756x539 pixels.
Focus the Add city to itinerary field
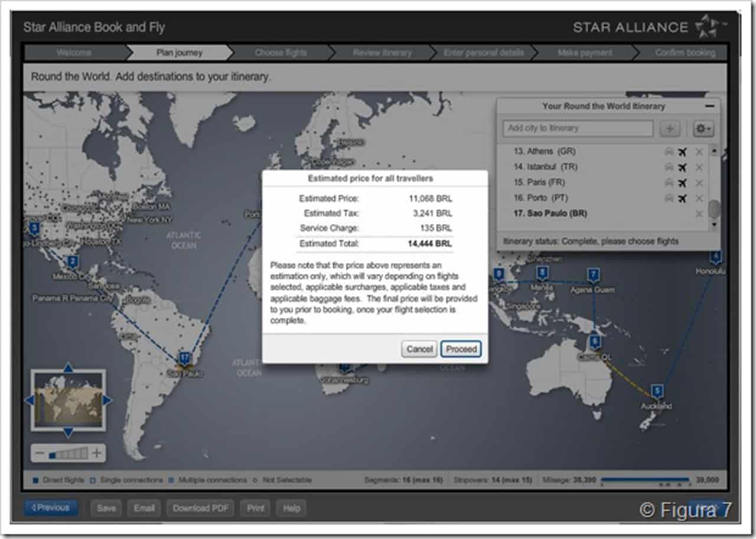tap(578, 128)
